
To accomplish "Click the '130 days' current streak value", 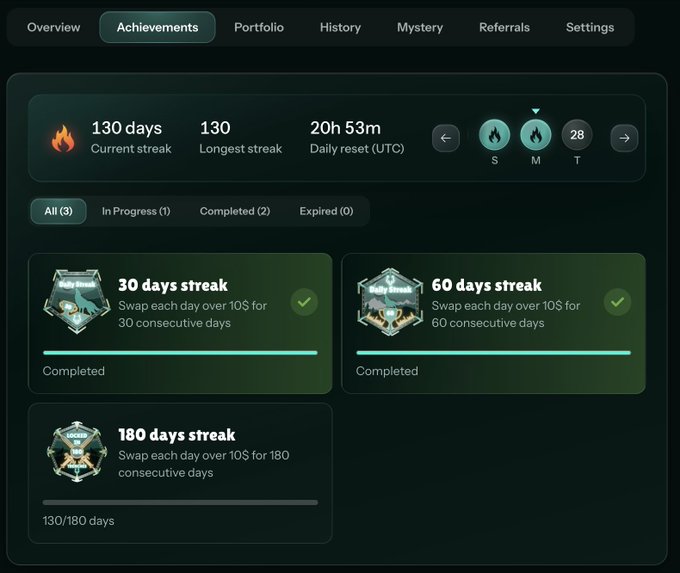I will [x=127, y=128].
